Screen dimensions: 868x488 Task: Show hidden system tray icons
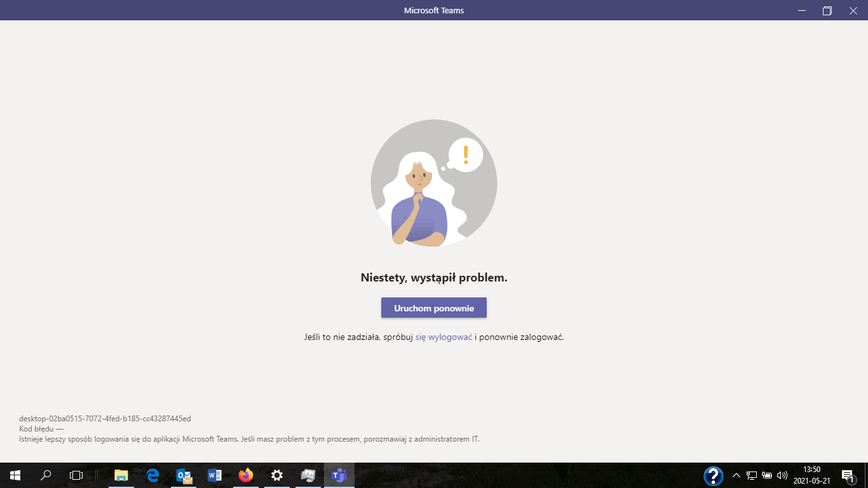click(x=736, y=475)
